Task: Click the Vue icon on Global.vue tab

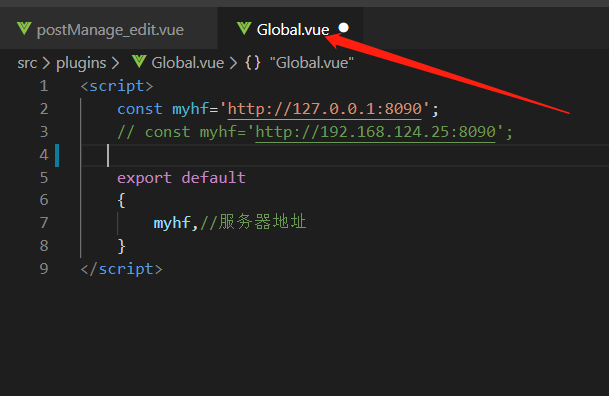Action: point(244,28)
